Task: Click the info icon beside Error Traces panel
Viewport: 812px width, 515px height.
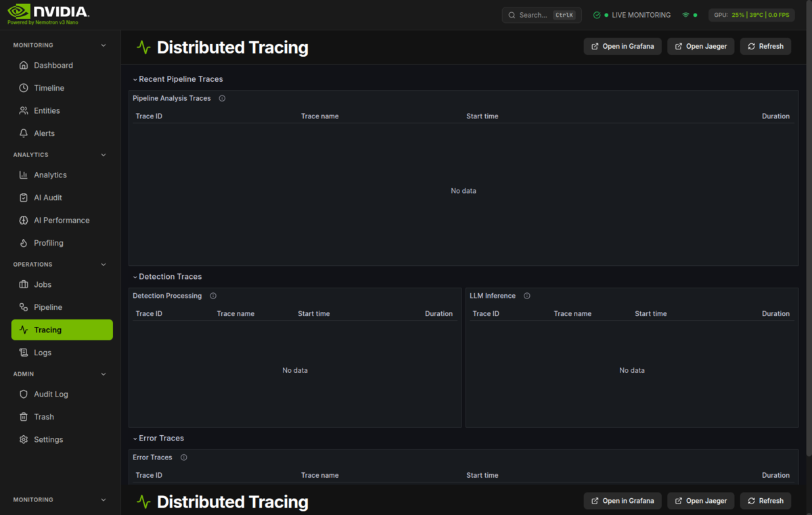Action: (183, 457)
